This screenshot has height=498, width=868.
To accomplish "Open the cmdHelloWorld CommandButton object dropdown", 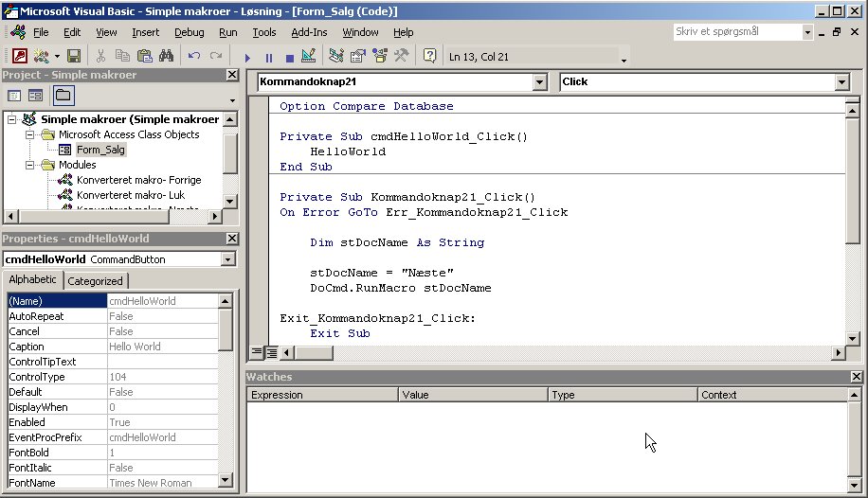I will click(x=227, y=259).
